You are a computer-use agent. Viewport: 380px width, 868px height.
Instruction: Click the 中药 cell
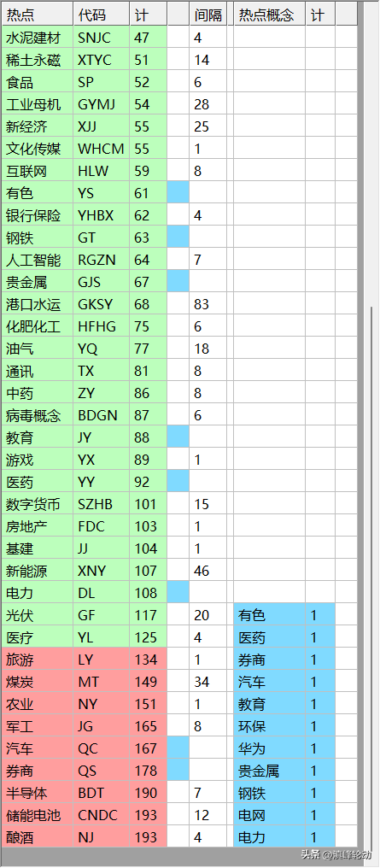coord(38,393)
